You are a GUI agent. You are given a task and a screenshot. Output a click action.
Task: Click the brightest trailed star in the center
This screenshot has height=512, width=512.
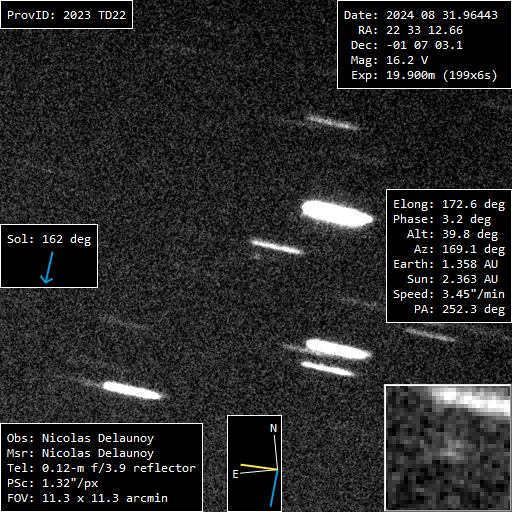(337, 214)
